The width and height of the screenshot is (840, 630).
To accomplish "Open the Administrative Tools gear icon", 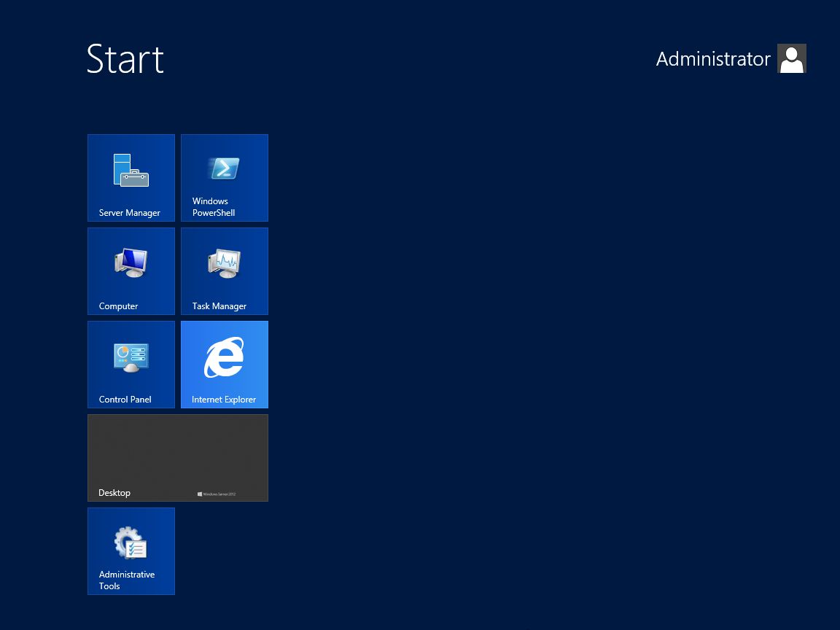I will coord(131,542).
